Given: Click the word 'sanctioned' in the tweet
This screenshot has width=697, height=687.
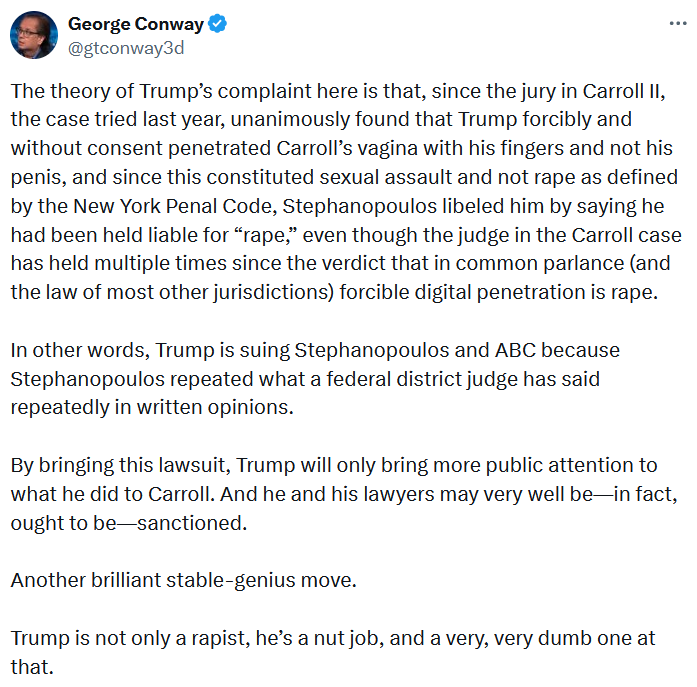Looking at the screenshot, I should 192,523.
